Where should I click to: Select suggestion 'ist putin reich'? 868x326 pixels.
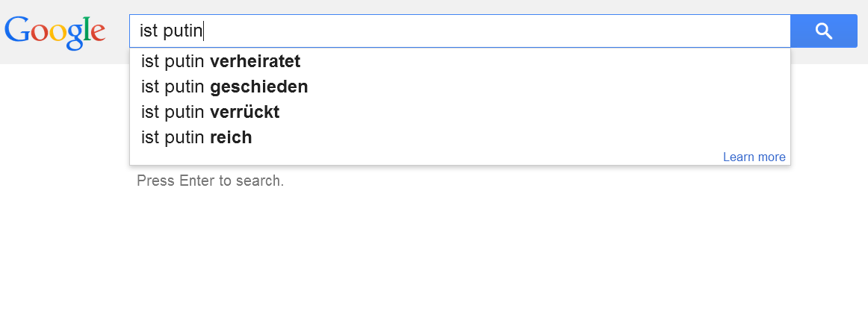click(196, 138)
